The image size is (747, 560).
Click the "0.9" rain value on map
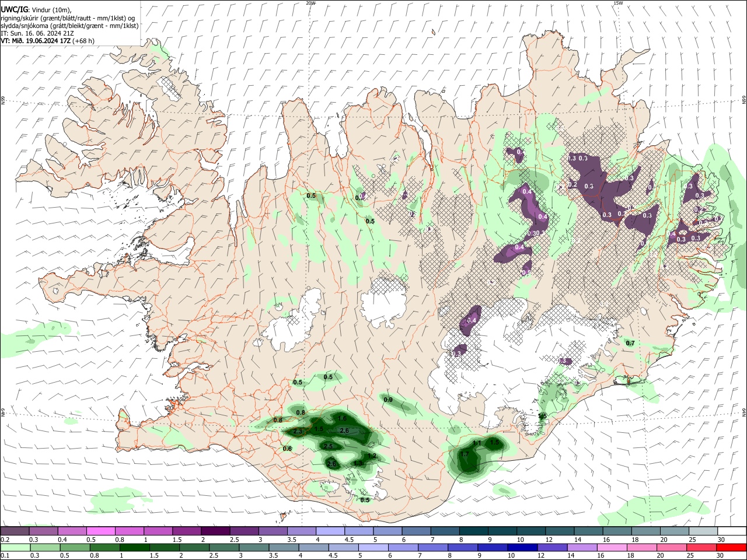pos(388,400)
